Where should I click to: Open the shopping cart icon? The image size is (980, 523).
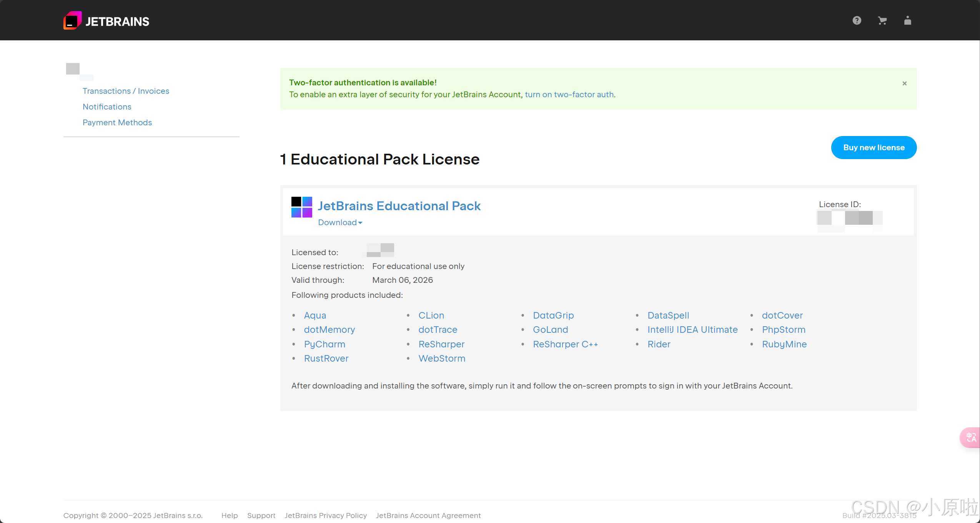click(882, 21)
